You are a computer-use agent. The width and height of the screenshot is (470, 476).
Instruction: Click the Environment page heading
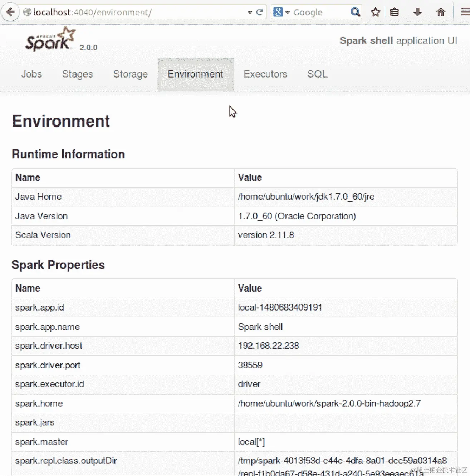[x=61, y=121]
